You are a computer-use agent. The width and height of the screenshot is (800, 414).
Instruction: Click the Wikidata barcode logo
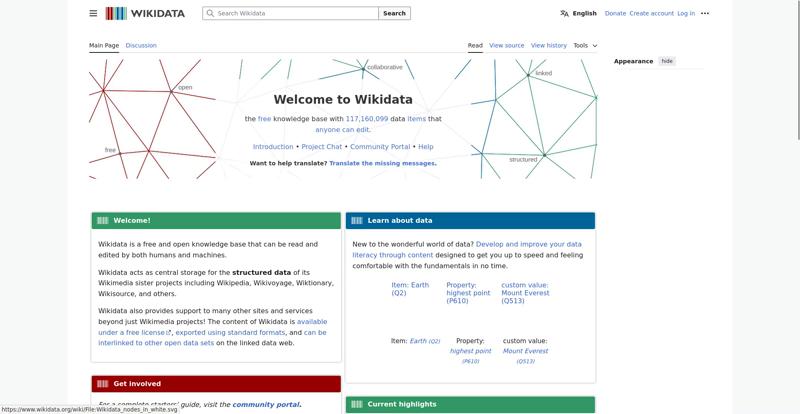[x=116, y=13]
